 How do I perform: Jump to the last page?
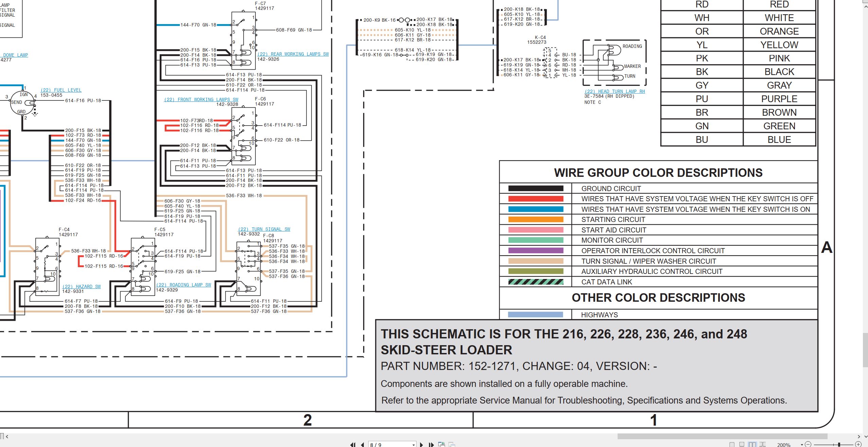click(431, 445)
